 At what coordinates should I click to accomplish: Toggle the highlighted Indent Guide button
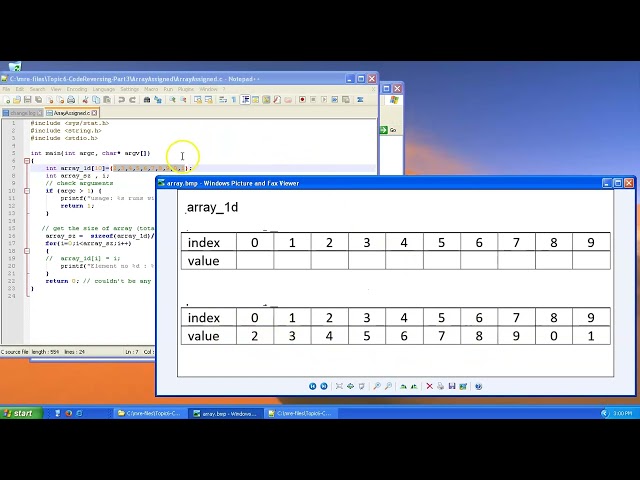click(245, 100)
